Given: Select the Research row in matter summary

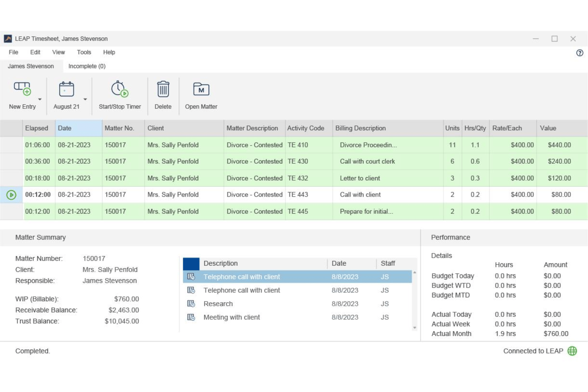Looking at the screenshot, I should pyautogui.click(x=297, y=304).
